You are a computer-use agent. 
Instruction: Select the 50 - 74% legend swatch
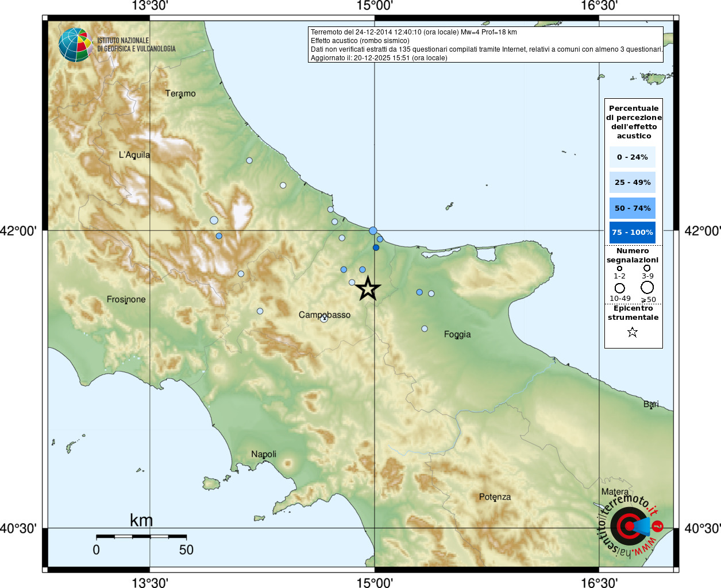pos(632,208)
